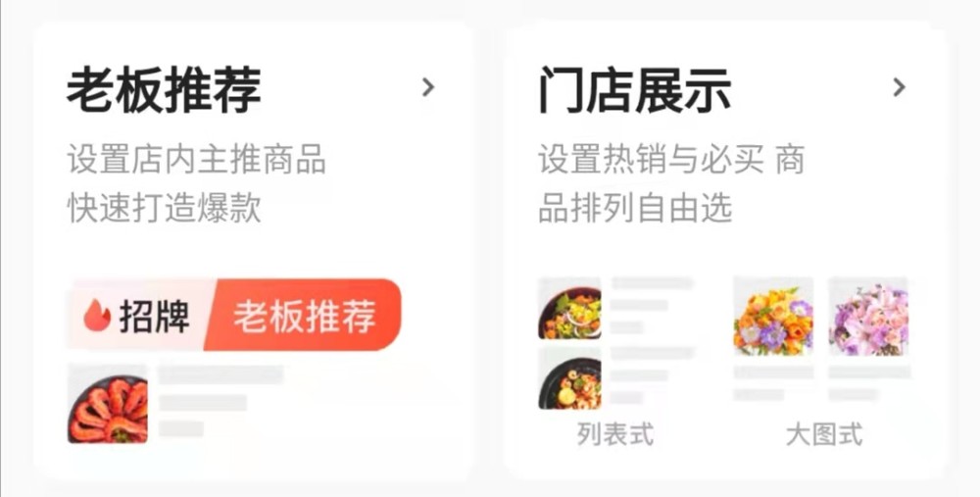
Task: Click the 门店展示 heading
Action: click(x=635, y=90)
